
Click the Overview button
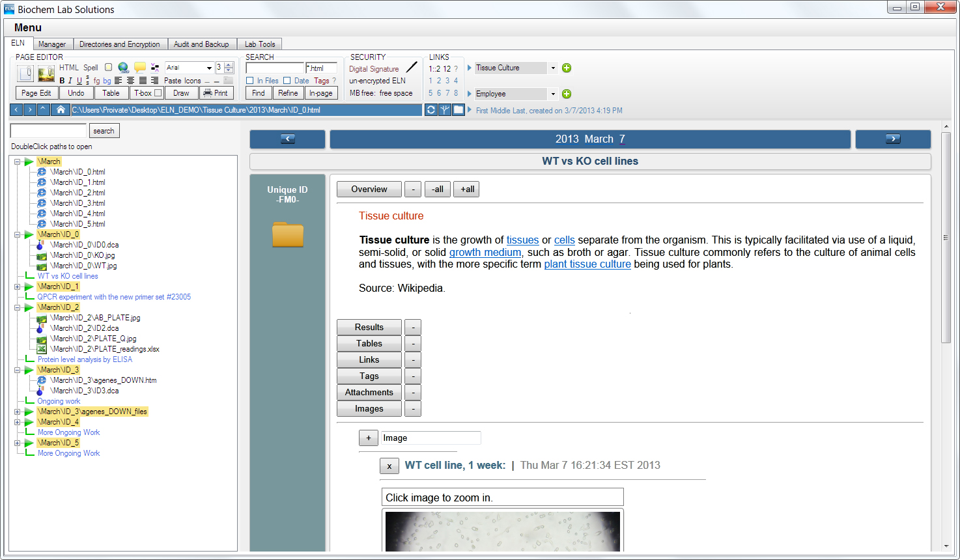click(x=369, y=189)
